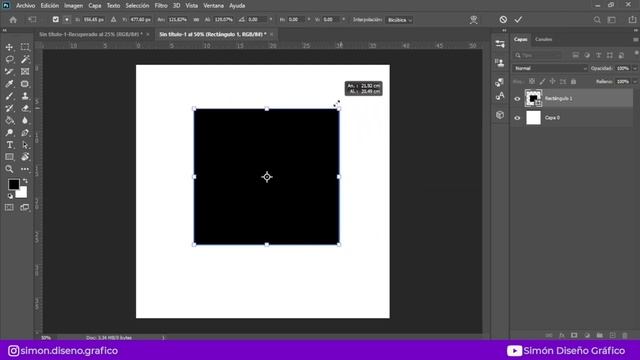Click the Home button in options bar

click(x=13, y=20)
